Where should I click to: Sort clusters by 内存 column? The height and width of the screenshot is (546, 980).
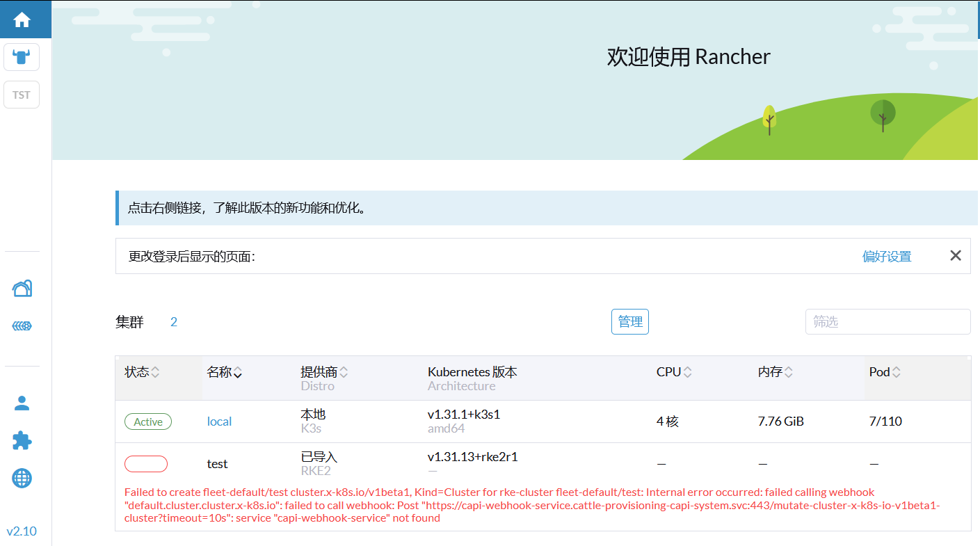[x=776, y=372]
